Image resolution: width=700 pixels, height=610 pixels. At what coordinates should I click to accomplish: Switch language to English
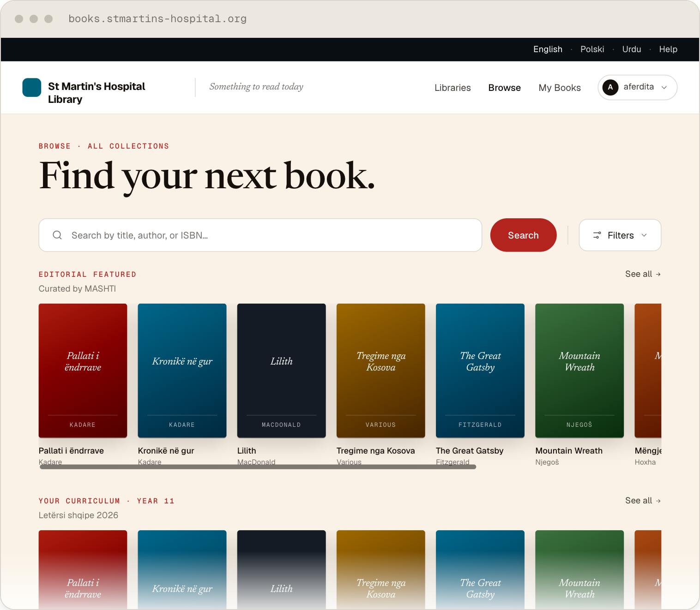tap(548, 49)
